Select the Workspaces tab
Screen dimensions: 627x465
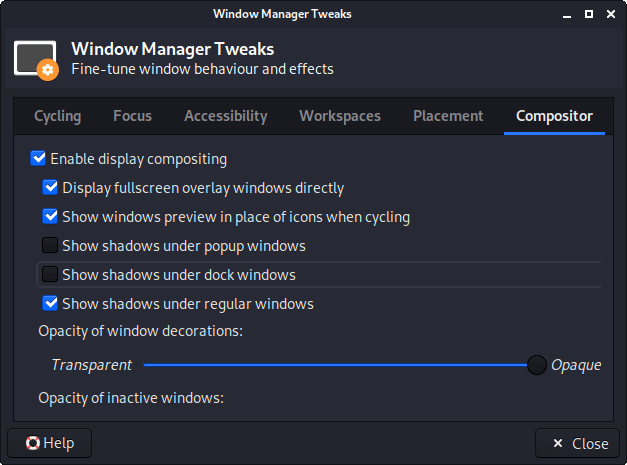(x=339, y=116)
